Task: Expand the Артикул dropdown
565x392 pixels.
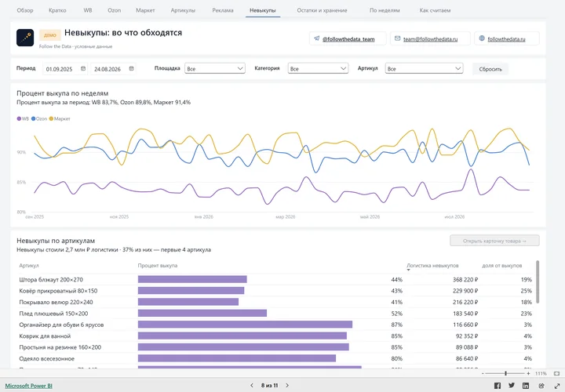Action: (424, 68)
